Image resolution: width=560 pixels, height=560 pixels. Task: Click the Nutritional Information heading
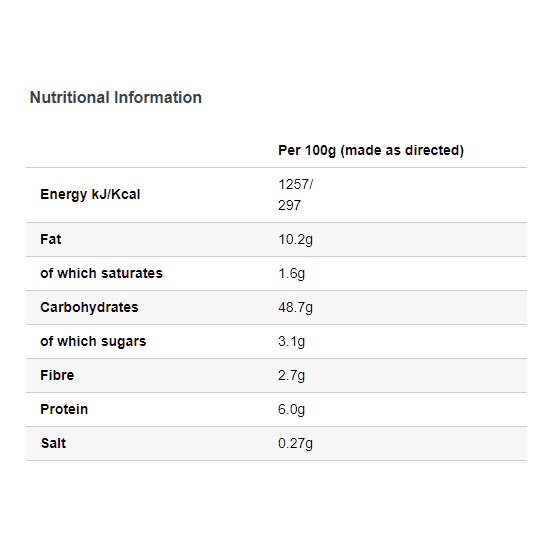coord(116,98)
